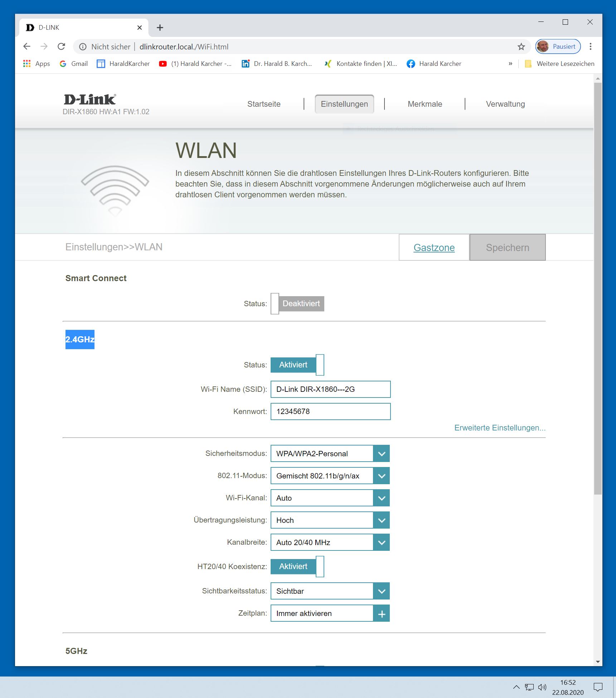Click the page vertical scrollbar thumb
The width and height of the screenshot is (616, 698).
[x=598, y=288]
